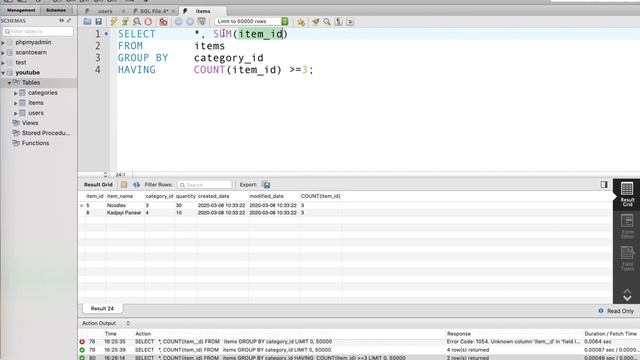Collapse the youtube schema

coord(3,73)
